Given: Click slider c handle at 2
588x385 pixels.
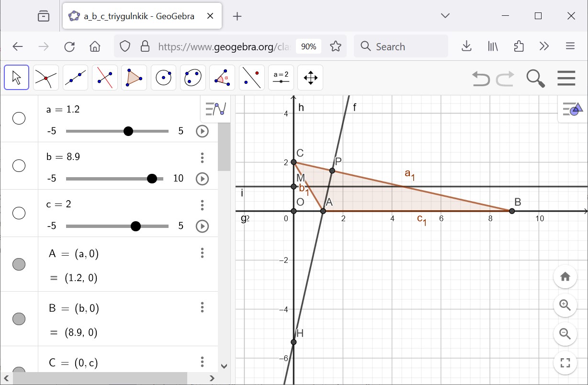Looking at the screenshot, I should pos(136,226).
